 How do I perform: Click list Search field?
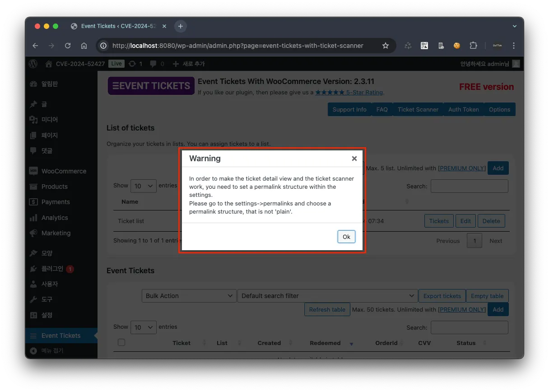(470, 186)
